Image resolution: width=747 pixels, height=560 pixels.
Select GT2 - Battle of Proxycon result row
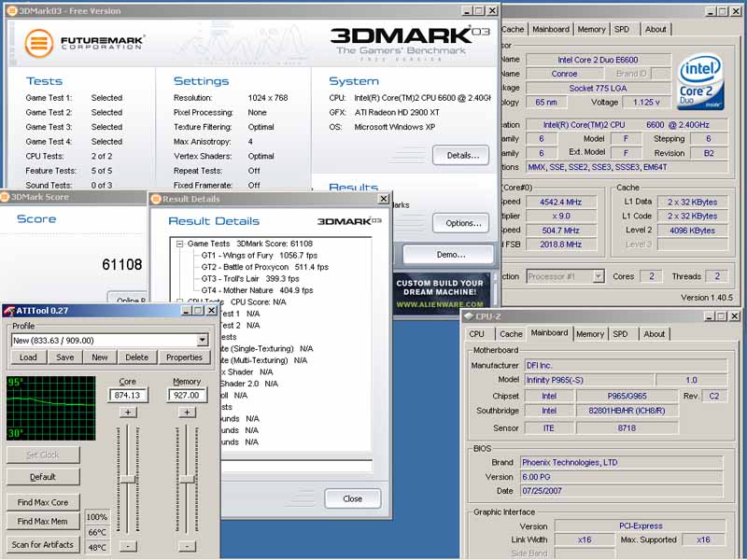(265, 267)
